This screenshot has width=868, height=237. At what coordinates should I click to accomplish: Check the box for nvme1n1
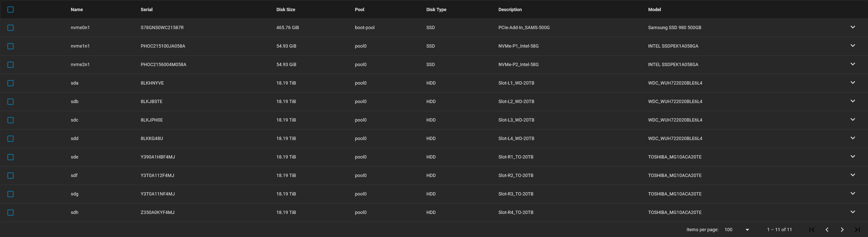coord(10,46)
